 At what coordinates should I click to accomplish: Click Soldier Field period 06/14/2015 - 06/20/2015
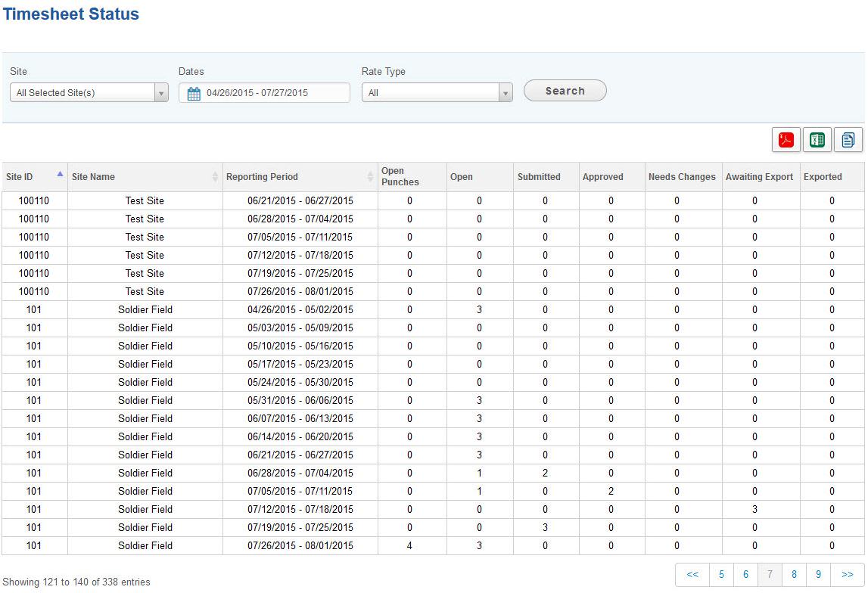click(x=300, y=437)
